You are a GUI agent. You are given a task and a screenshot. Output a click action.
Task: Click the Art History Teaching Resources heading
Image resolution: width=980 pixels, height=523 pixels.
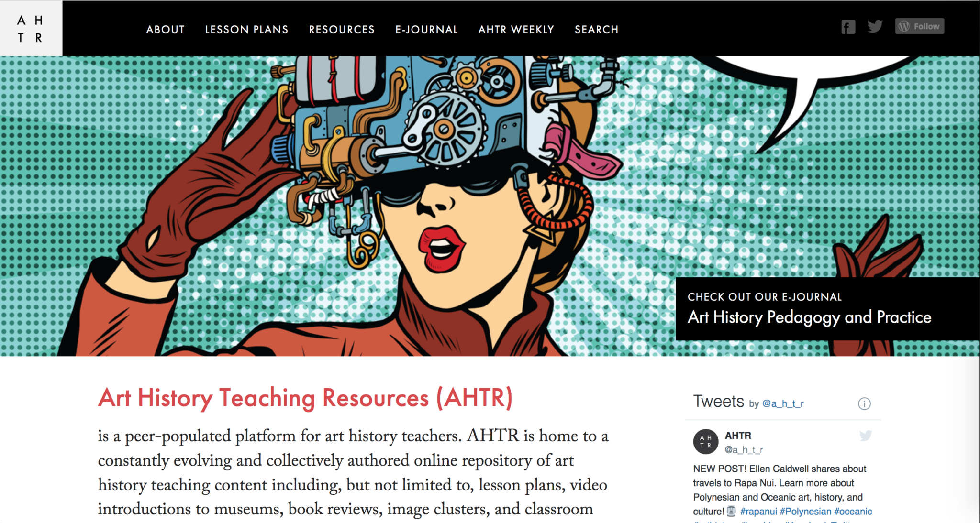(x=305, y=398)
